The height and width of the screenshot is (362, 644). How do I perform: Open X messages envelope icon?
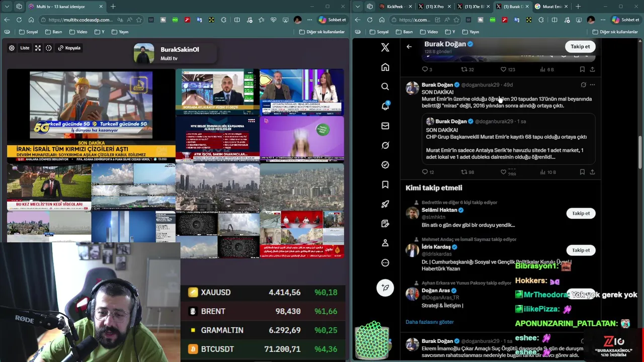click(385, 126)
